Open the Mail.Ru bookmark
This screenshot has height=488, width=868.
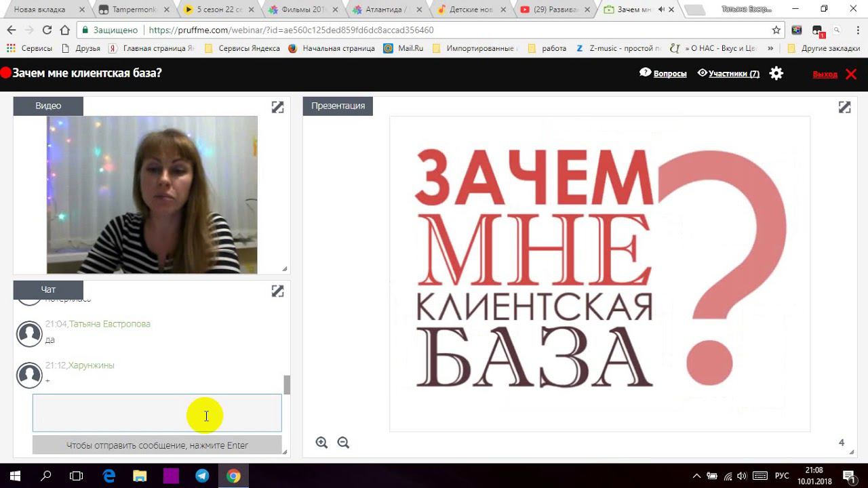pyautogui.click(x=403, y=48)
